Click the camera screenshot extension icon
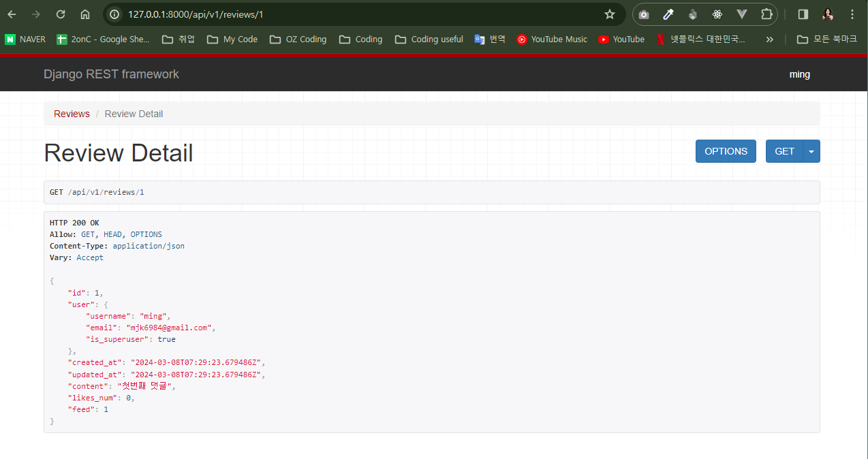Screen dimensions: 868x459 point(644,14)
